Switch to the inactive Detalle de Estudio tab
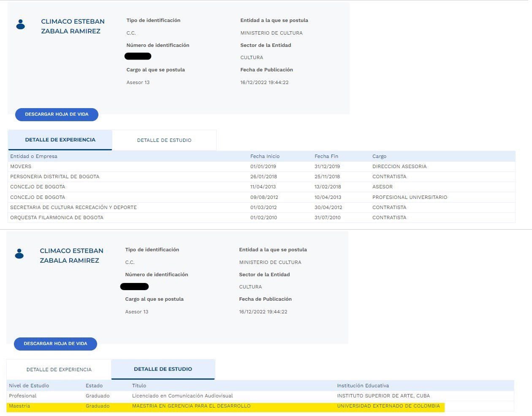The width and height of the screenshot is (532, 416). (x=164, y=140)
